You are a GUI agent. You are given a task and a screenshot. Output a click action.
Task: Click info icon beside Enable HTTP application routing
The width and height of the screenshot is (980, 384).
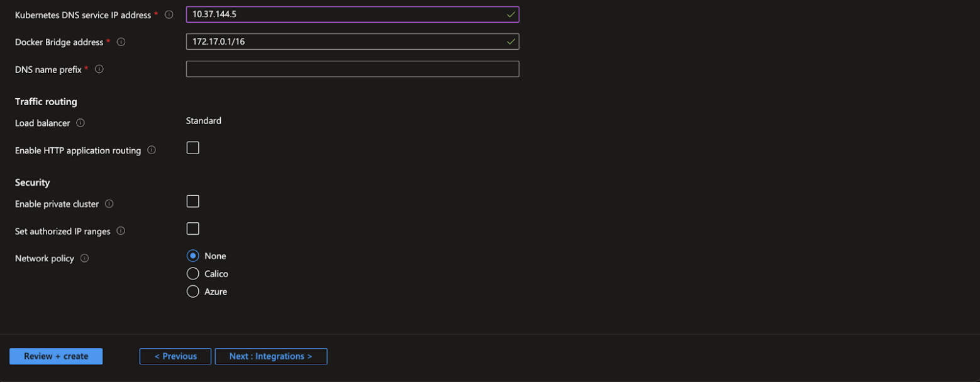click(152, 150)
